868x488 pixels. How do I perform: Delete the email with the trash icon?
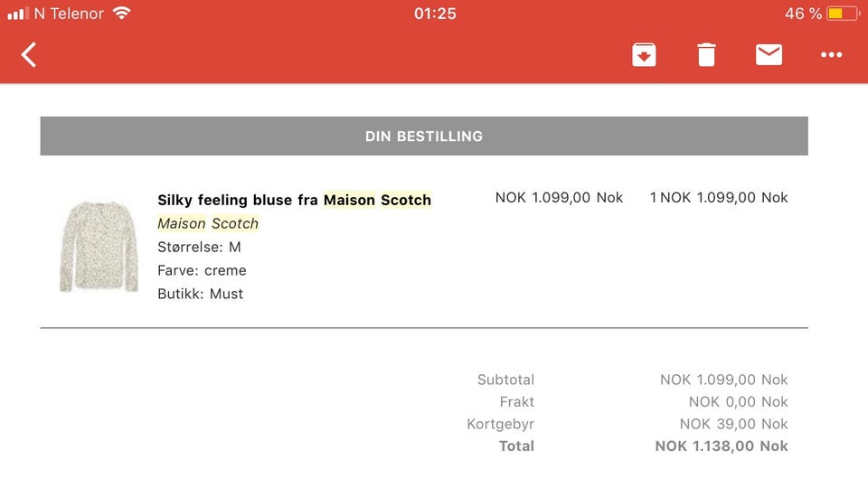(x=706, y=55)
